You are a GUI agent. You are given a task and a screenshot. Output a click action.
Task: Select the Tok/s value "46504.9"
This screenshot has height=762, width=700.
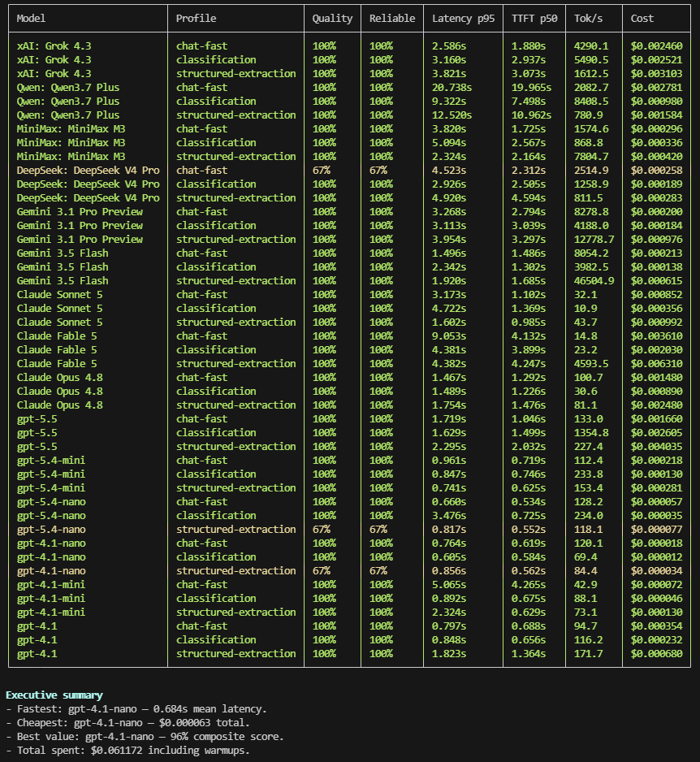[x=594, y=281]
